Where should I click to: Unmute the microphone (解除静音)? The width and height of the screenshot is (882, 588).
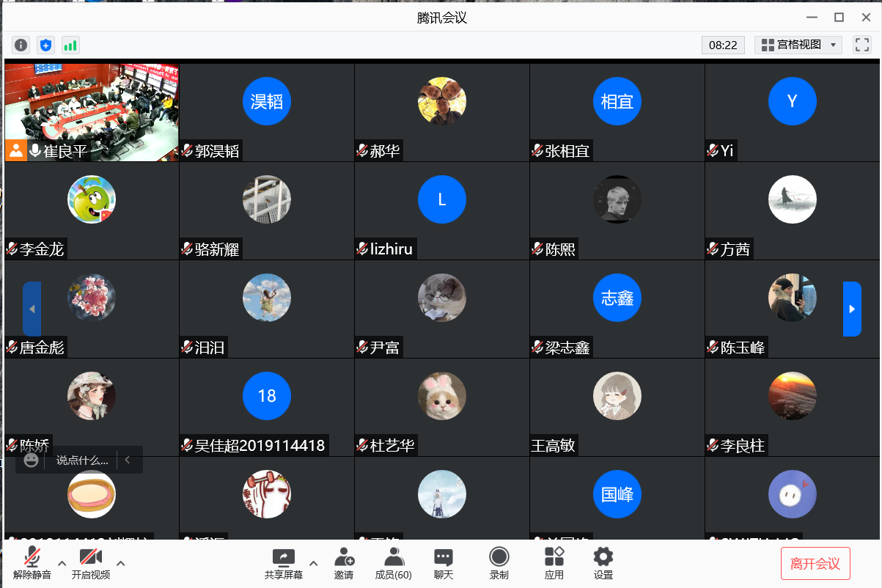[32, 563]
